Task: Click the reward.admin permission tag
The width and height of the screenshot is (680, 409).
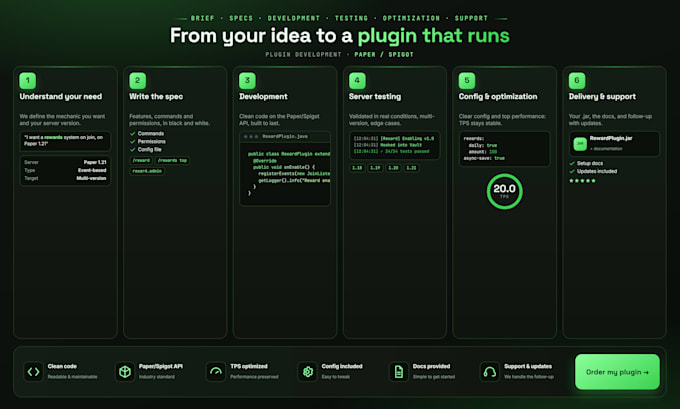Action: pos(147,171)
